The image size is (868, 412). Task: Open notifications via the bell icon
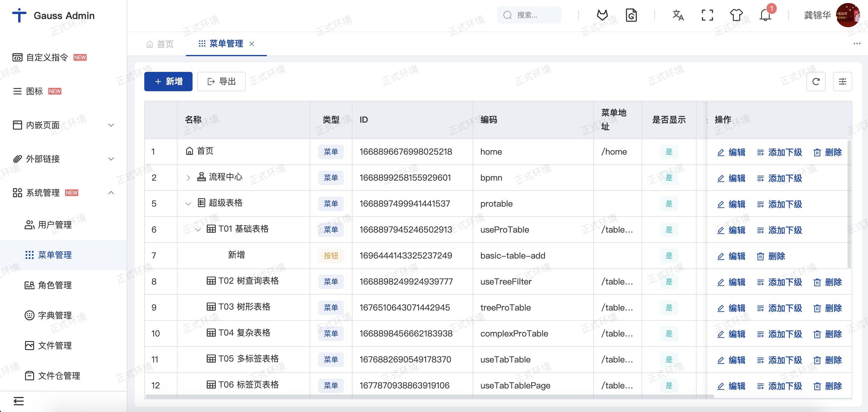pyautogui.click(x=765, y=15)
